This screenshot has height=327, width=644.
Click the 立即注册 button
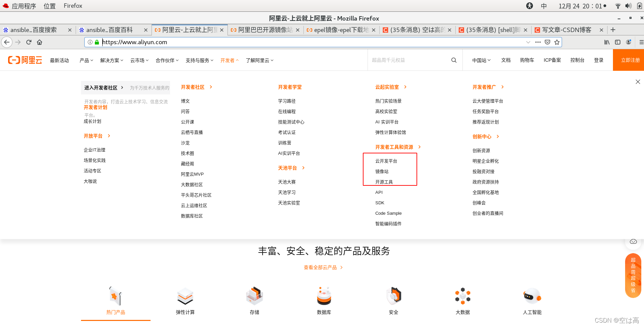[628, 60]
